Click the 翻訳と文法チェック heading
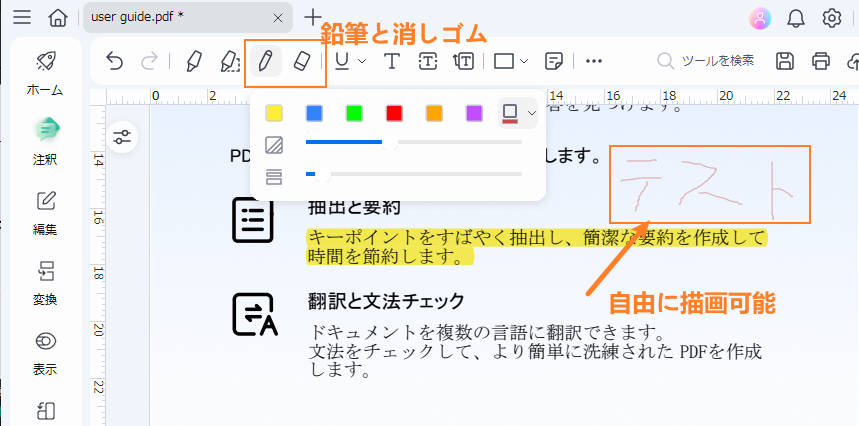859x426 pixels. pyautogui.click(x=387, y=301)
